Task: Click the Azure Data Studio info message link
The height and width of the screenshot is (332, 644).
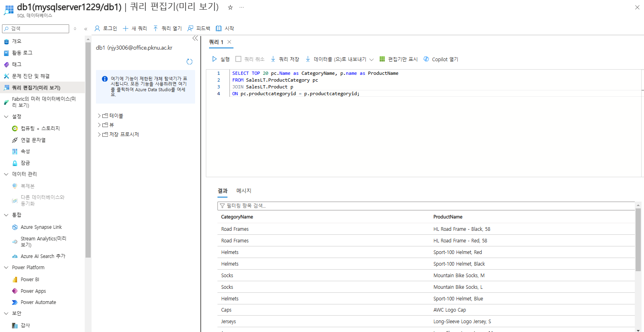Action: 148,87
